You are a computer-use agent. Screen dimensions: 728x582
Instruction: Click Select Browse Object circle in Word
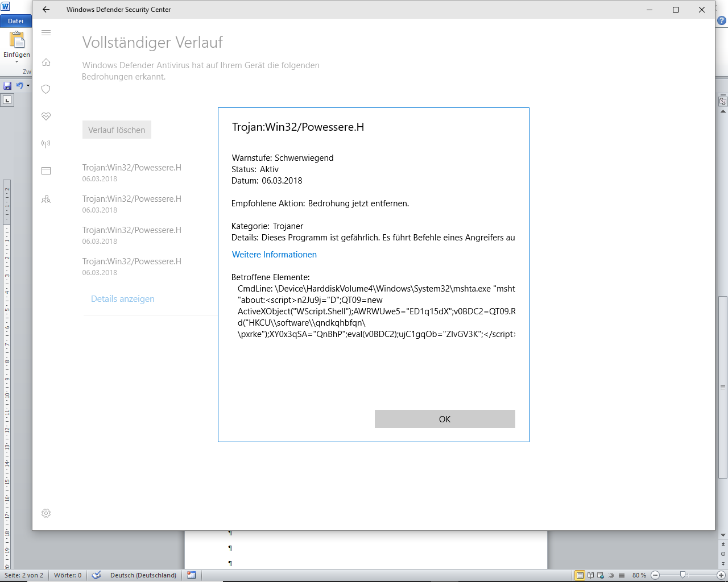point(723,554)
